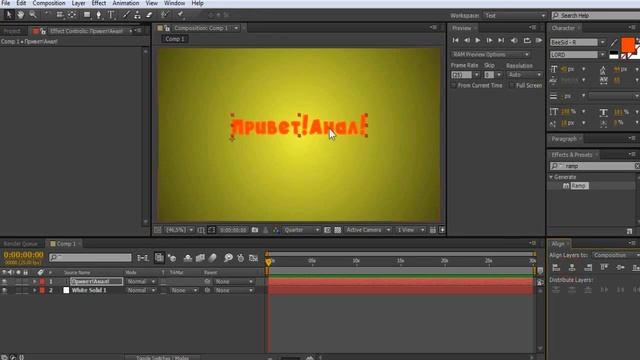The width and height of the screenshot is (640, 360).
Task: Open the RAM Preview Options dropdown
Action: click(491, 54)
